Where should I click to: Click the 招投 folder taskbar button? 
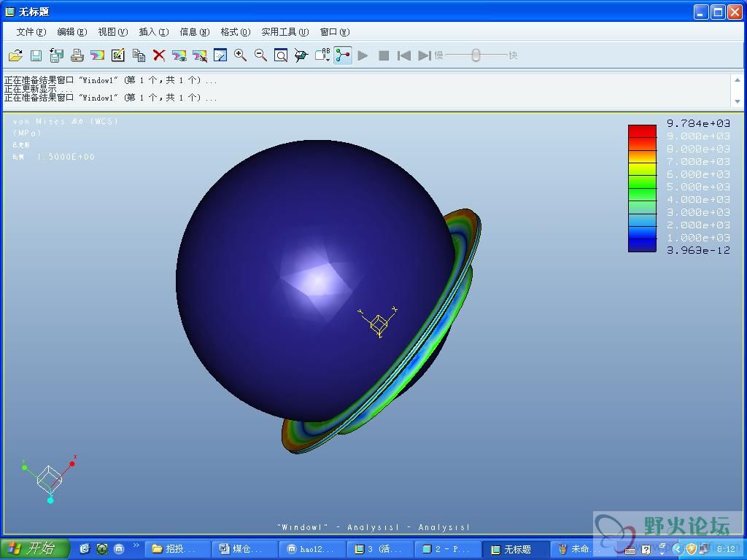point(177,549)
